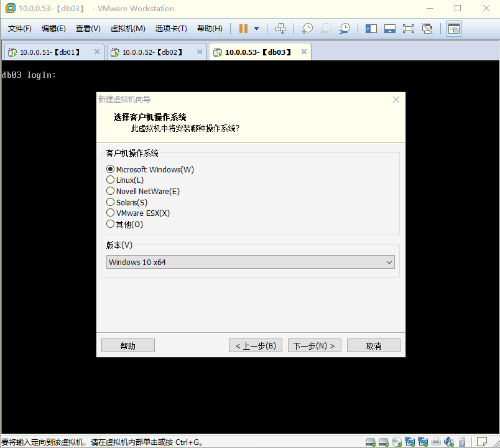This screenshot has height=448, width=500.
Task: Click the sound card status icon
Action: point(448,442)
